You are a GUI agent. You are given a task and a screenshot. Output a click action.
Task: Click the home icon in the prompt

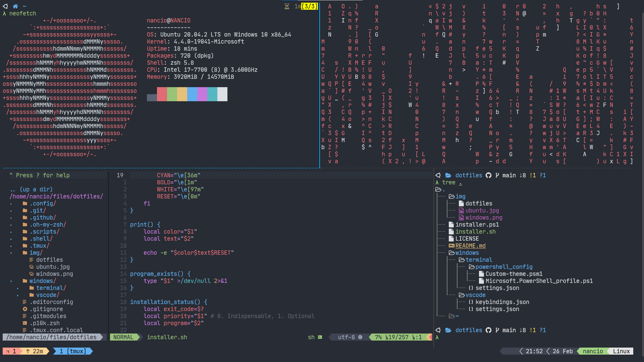click(x=15, y=6)
